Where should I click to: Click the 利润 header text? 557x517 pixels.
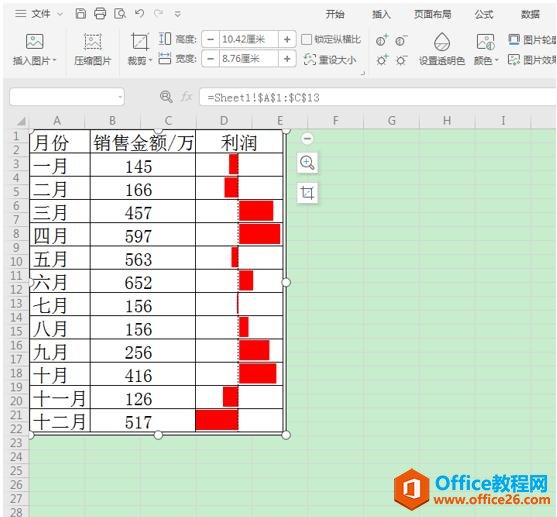[x=239, y=143]
